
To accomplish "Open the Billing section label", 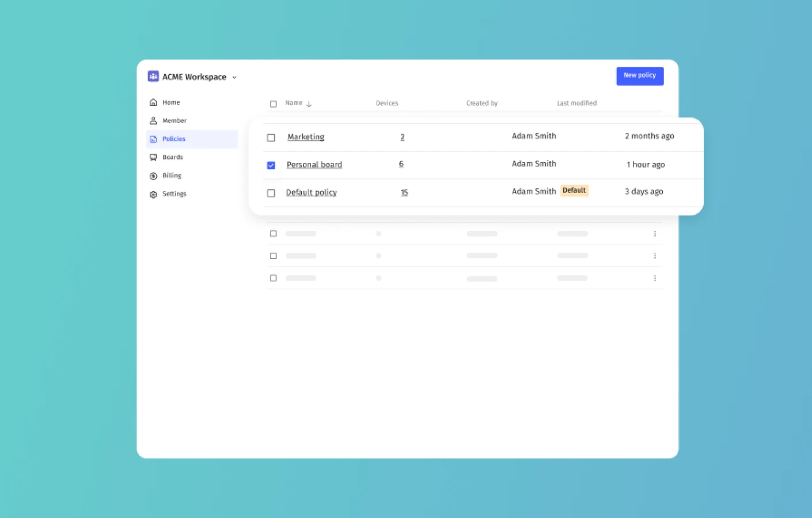I will 172,176.
